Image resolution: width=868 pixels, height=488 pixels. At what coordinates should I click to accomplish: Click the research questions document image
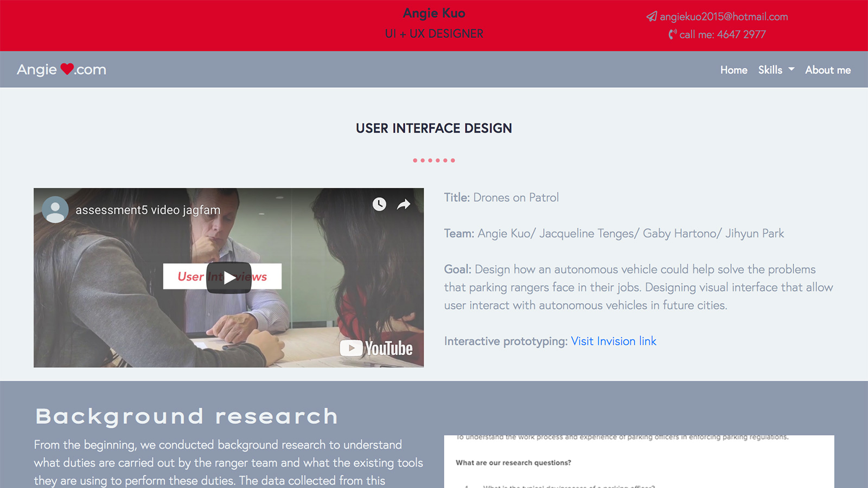tap(639, 461)
